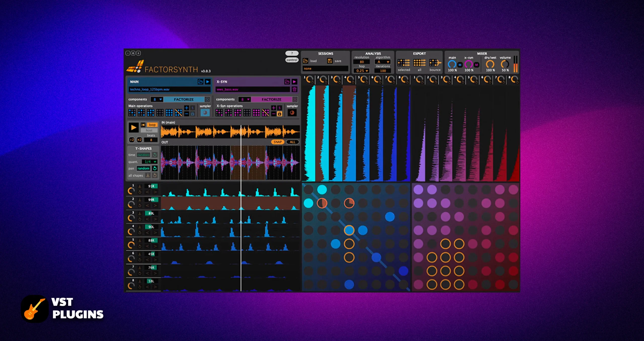Adjust the level knob of component row 4

tap(131, 231)
